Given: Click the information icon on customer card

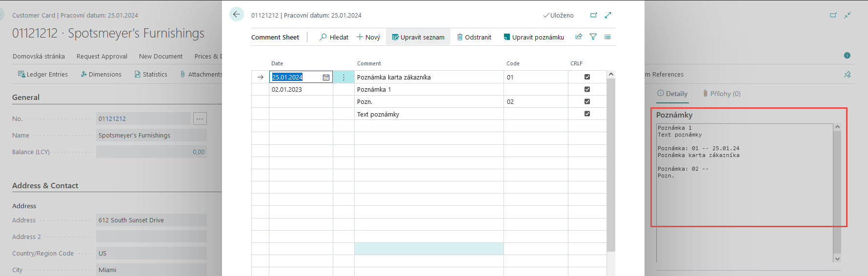Looking at the screenshot, I should coord(847,56).
